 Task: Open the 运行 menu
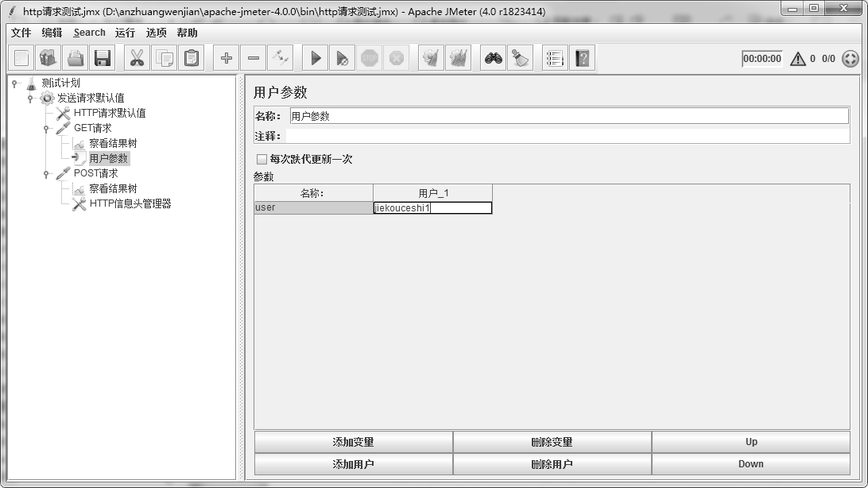125,33
